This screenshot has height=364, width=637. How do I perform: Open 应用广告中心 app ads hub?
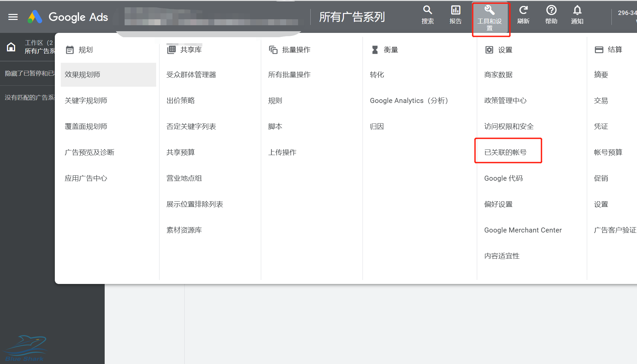click(x=86, y=178)
